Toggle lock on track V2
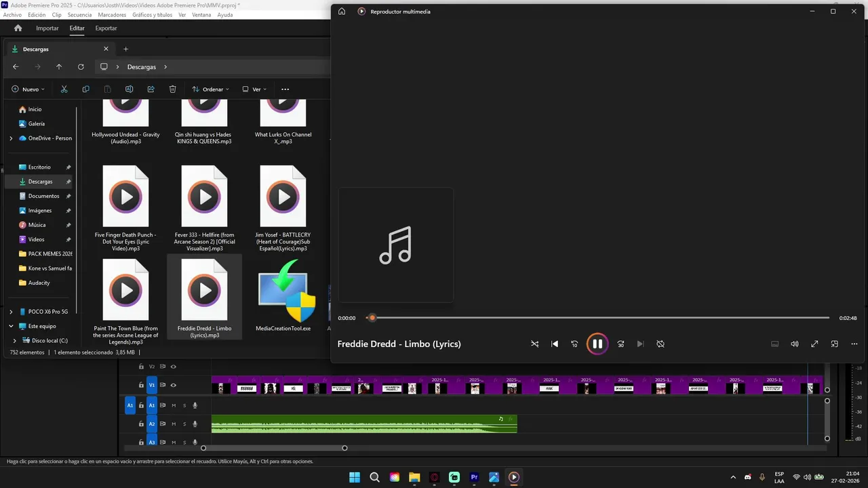The width and height of the screenshot is (868, 488). [x=141, y=367]
